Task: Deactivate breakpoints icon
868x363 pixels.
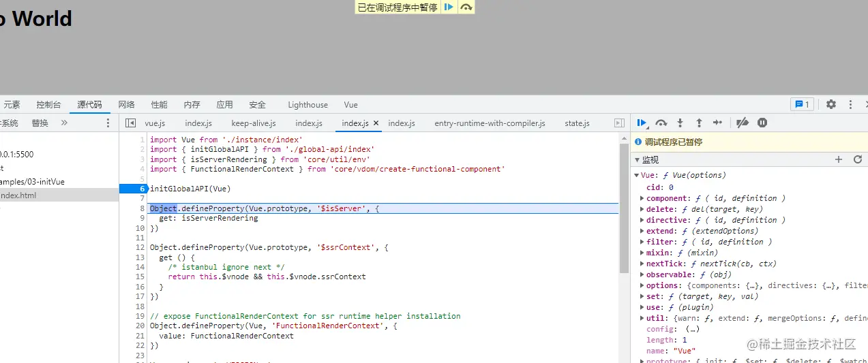Action: (x=743, y=123)
